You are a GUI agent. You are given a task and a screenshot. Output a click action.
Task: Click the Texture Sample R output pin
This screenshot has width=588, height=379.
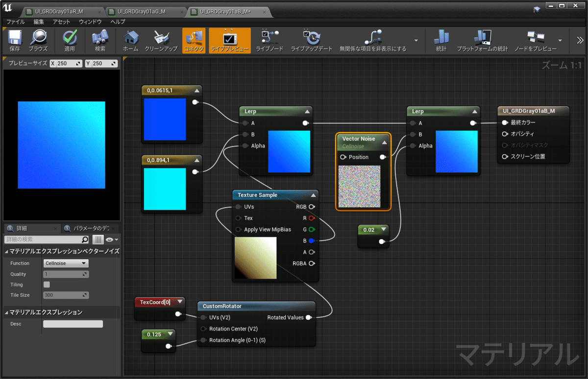click(311, 218)
